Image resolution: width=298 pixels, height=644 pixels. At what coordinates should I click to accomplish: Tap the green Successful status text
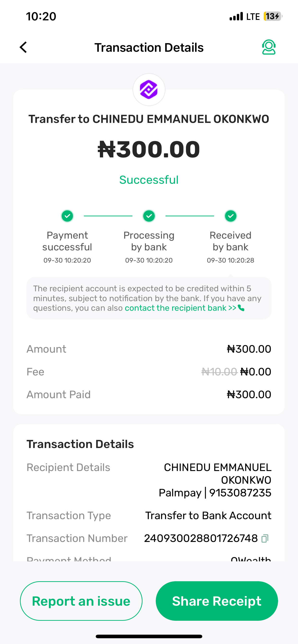click(x=149, y=180)
